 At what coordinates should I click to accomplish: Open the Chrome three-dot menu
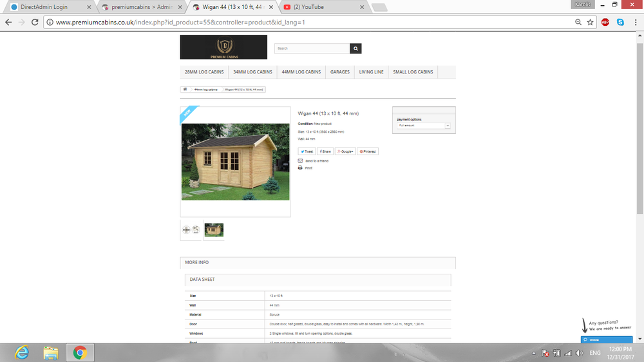point(636,22)
